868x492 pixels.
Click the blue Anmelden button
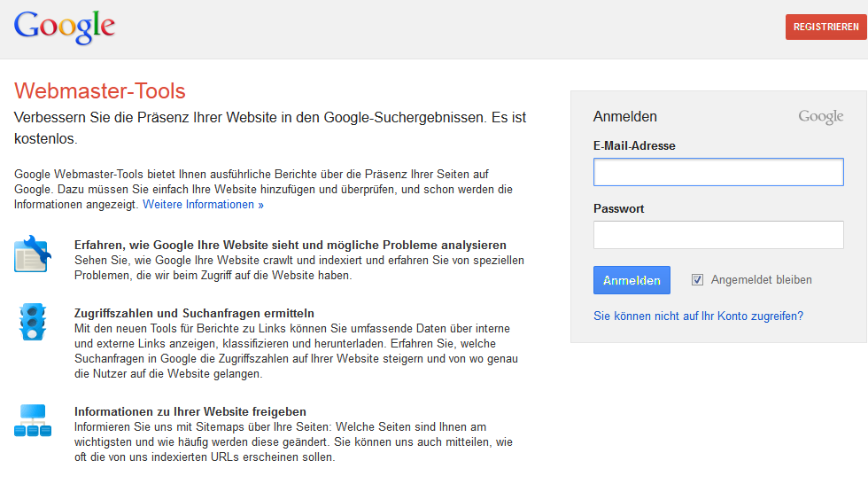[x=632, y=280]
